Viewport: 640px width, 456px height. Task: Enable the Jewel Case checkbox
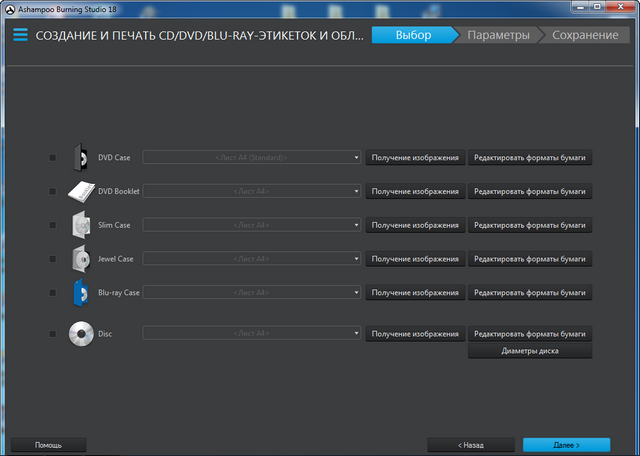click(53, 259)
